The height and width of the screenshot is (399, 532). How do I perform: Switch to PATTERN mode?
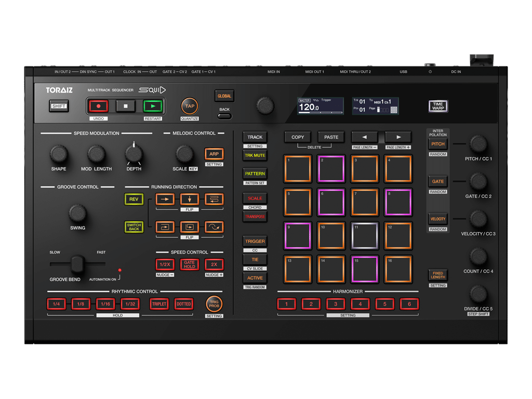coord(255,174)
